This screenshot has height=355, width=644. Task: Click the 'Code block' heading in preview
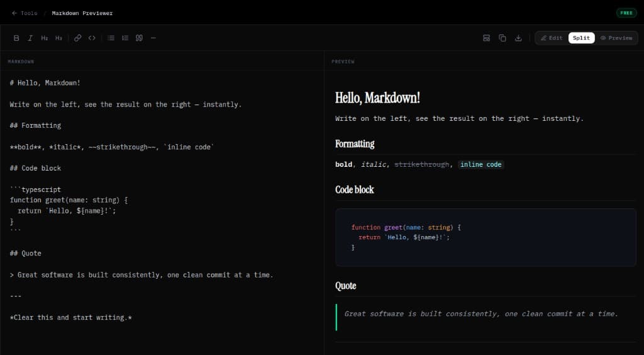coord(355,189)
